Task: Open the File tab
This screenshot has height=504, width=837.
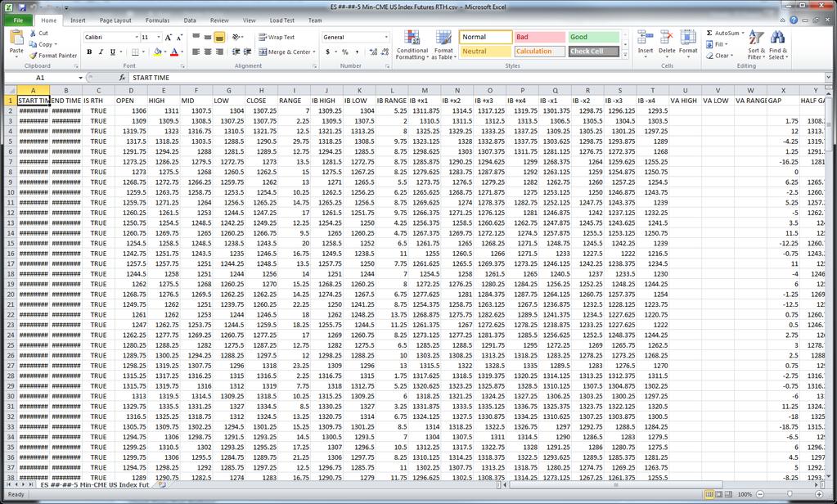Action: point(18,20)
